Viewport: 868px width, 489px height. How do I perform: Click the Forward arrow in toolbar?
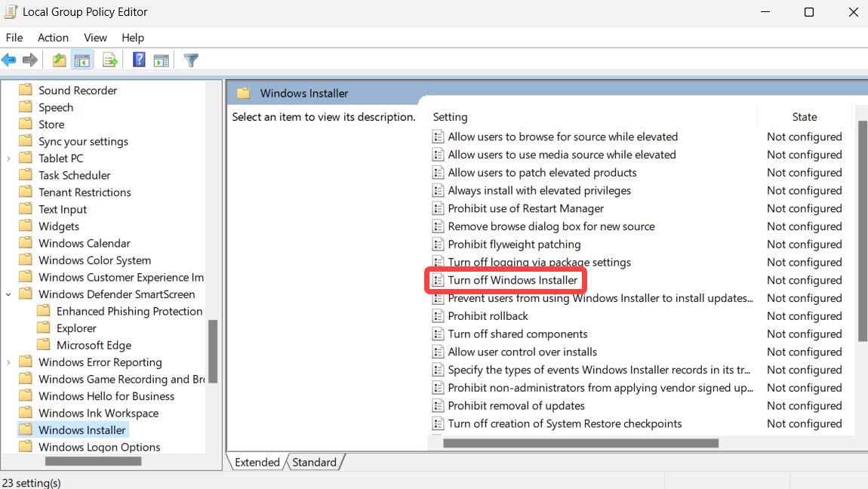pyautogui.click(x=30, y=60)
